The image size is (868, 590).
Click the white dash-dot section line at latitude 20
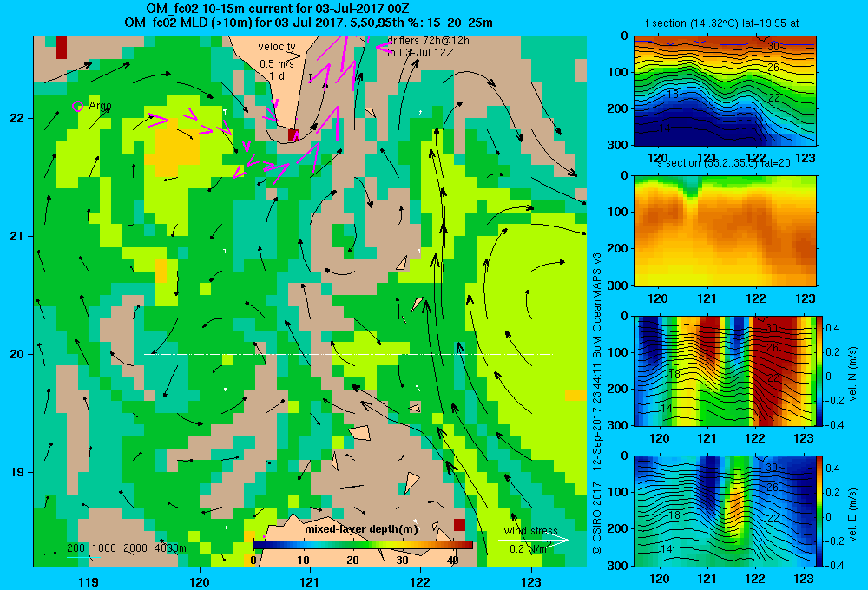[348, 354]
